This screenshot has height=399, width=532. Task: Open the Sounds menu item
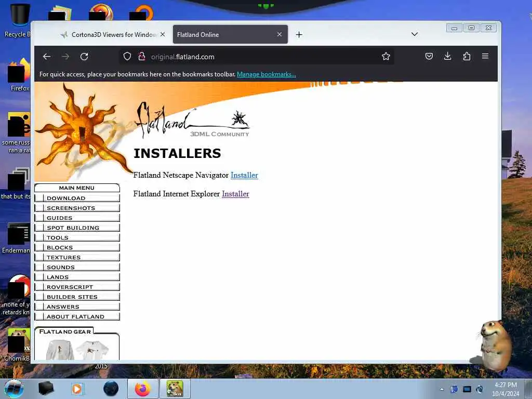[x=77, y=267]
